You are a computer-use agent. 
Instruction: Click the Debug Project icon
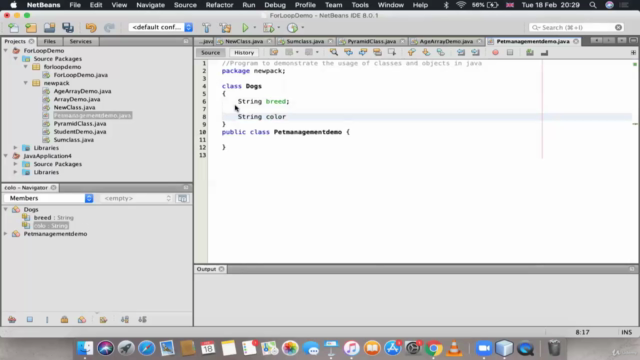click(269, 28)
